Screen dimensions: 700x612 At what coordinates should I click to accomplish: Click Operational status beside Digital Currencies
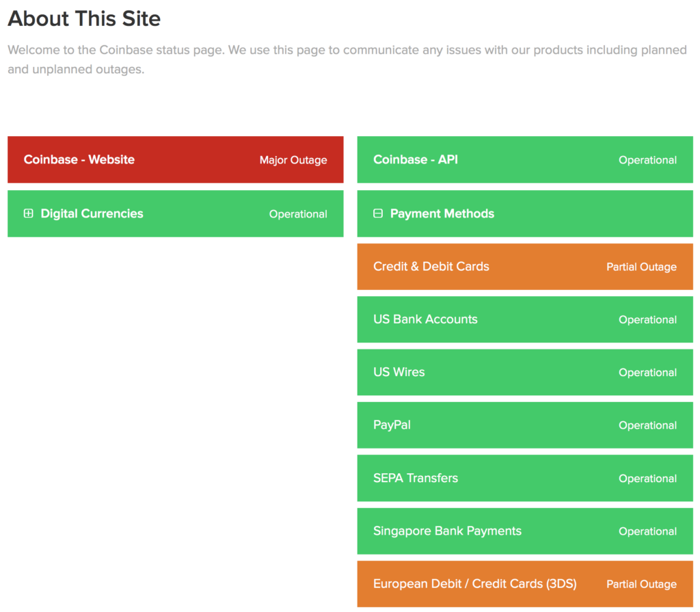coord(298,214)
